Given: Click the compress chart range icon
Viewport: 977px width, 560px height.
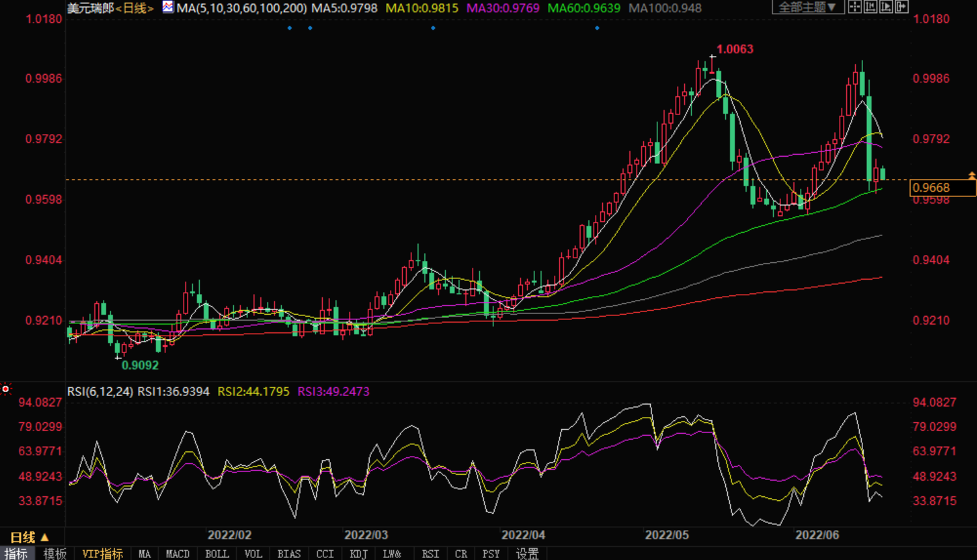Looking at the screenshot, I should click(x=870, y=7).
